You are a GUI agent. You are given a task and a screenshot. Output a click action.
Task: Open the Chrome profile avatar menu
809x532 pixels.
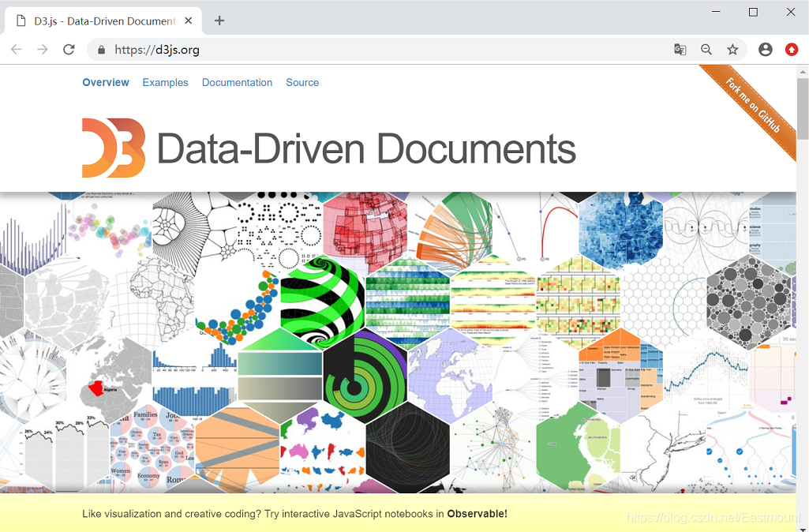(766, 50)
